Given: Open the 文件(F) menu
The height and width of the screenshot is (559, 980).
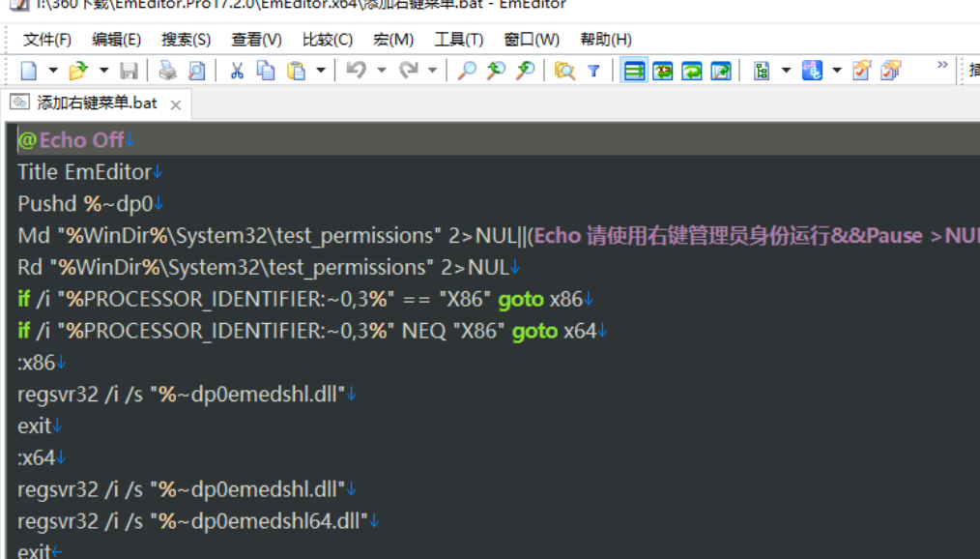Looking at the screenshot, I should (47, 40).
